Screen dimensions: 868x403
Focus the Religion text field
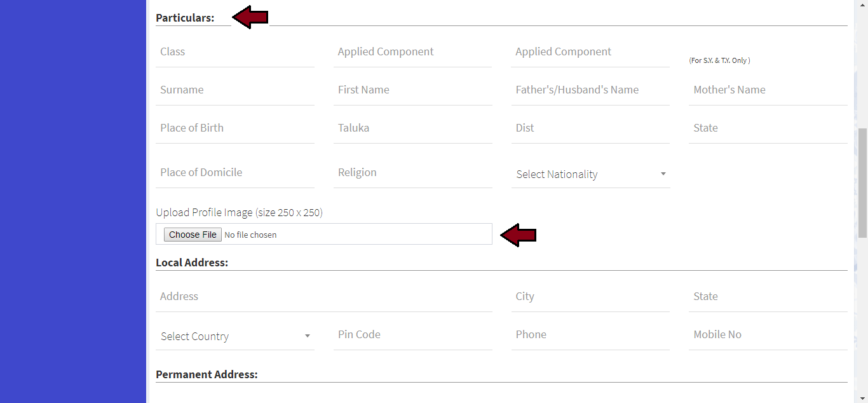click(413, 173)
